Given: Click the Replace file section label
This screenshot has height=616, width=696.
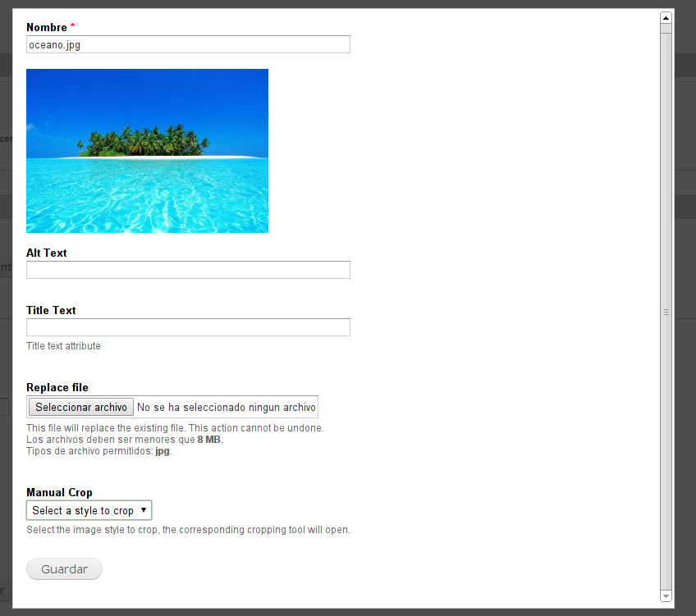Looking at the screenshot, I should tap(57, 386).
